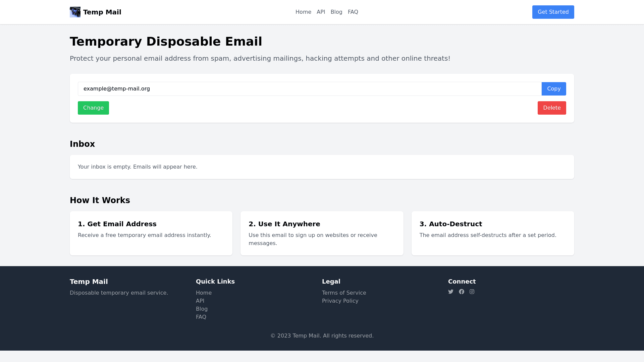Click the Temp Mail header brand text
The height and width of the screenshot is (362, 644).
[x=102, y=12]
